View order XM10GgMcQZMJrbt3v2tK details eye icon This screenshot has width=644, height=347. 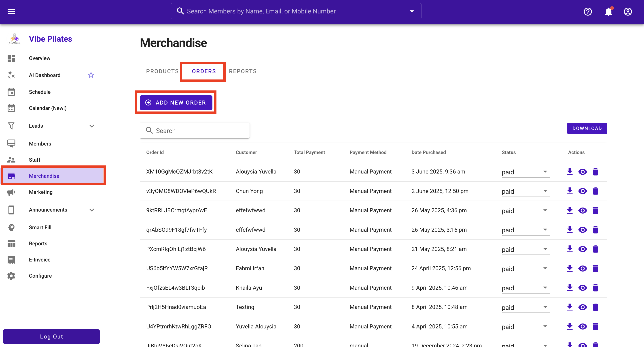tap(583, 172)
